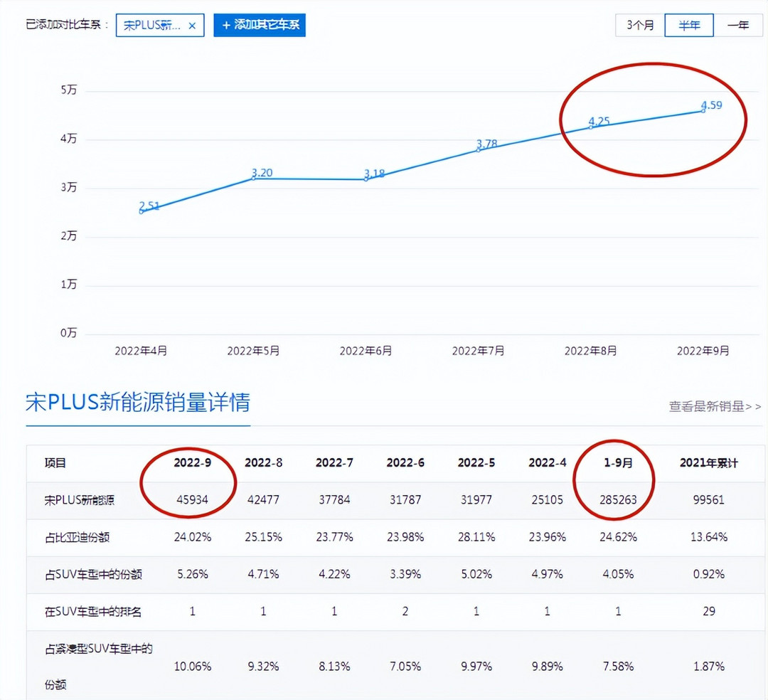
Task: Click the 2022年8月 axis label
Action: [591, 351]
